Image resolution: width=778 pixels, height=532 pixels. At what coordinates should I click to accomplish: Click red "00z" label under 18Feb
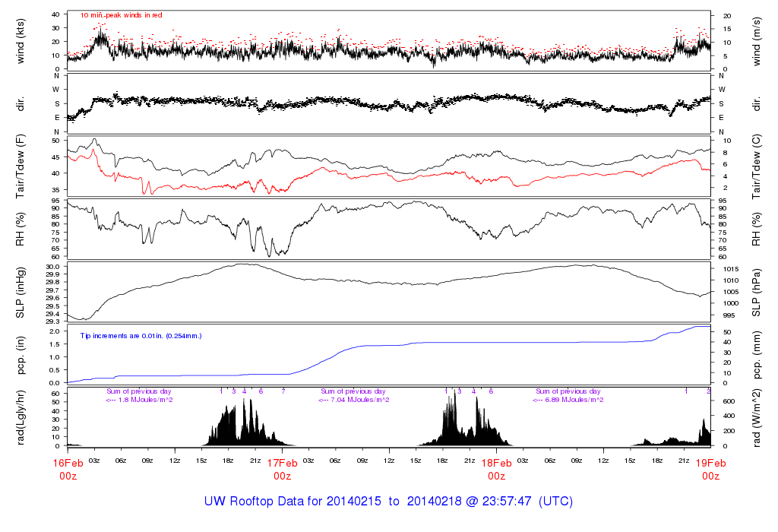[x=497, y=476]
